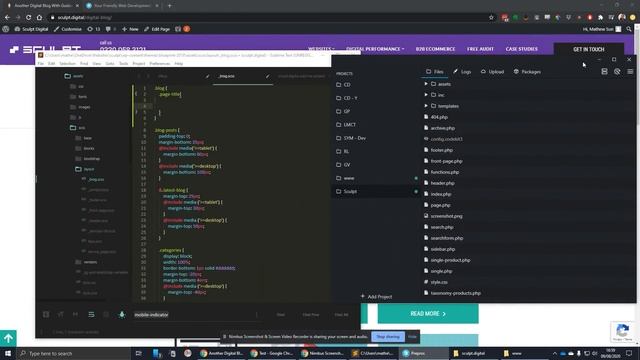The width and height of the screenshot is (640, 360).
Task: Open the B2B ECOMMERCE nav link
Action: [x=436, y=49]
